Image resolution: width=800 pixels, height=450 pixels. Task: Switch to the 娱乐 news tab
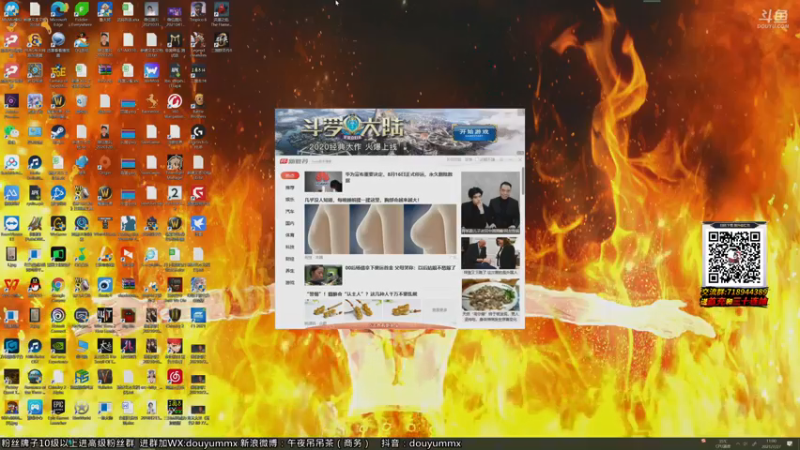[290, 199]
